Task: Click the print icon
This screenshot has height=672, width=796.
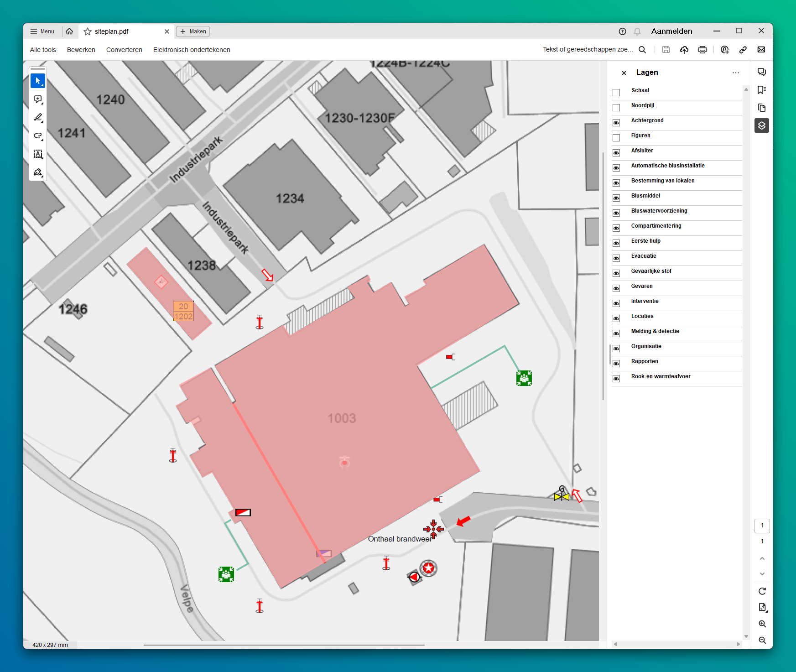Action: point(702,50)
